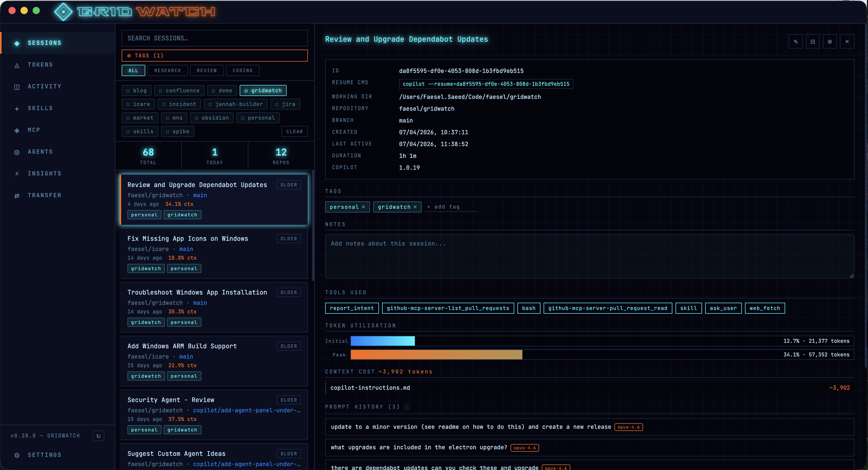Uncheck the gridwatch tag filter
Screen dimensions: 868x470
pos(263,90)
